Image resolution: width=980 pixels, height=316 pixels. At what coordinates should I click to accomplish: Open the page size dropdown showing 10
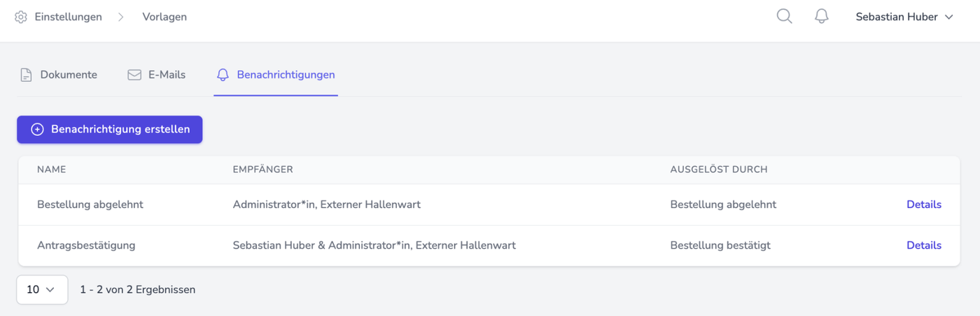pyautogui.click(x=42, y=289)
